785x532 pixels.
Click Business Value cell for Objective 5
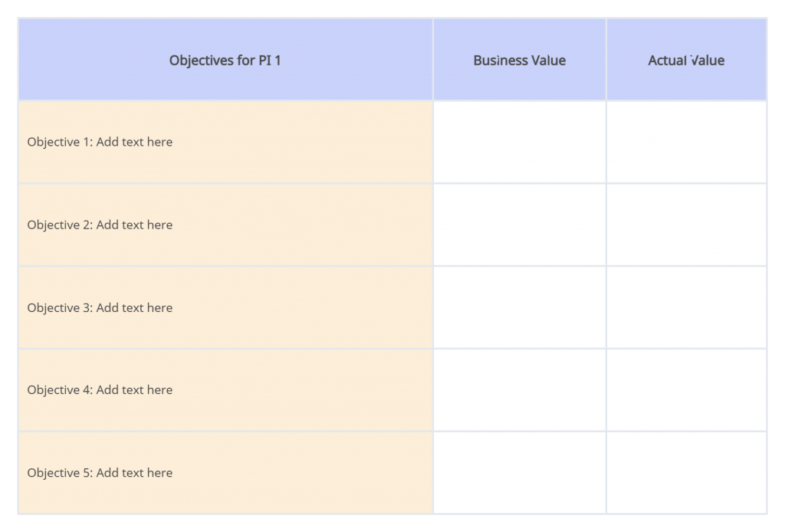tap(520, 472)
